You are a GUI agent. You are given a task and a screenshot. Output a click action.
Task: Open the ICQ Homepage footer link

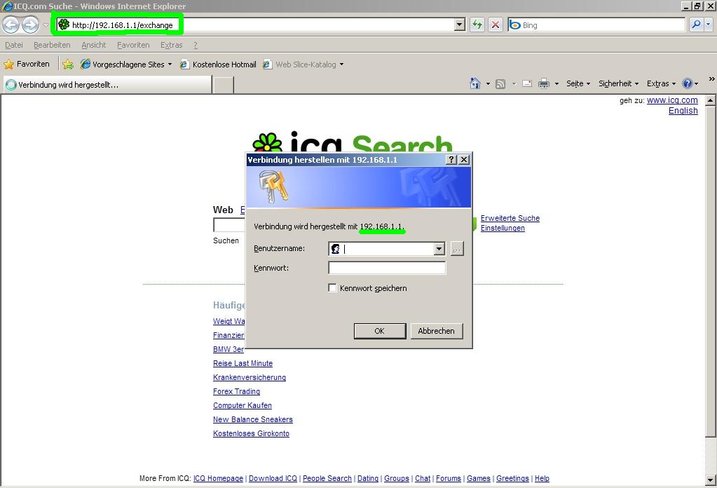[x=218, y=478]
